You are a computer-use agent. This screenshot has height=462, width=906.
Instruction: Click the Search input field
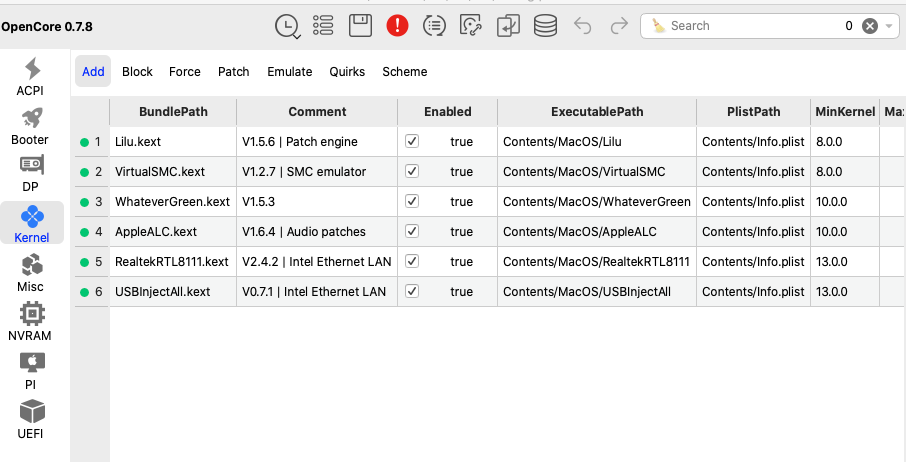coord(750,26)
